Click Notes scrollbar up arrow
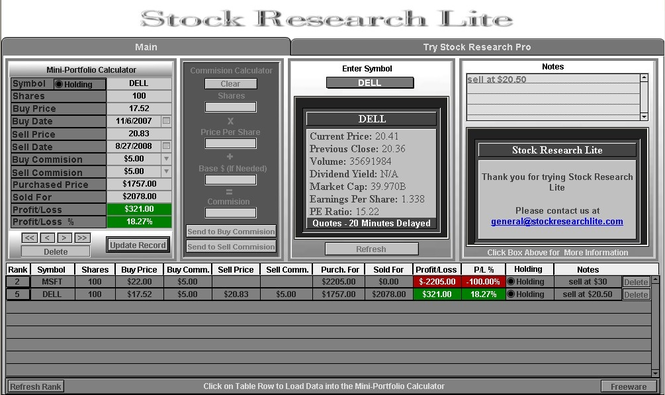Screen dimensions: 665x395 click(644, 78)
